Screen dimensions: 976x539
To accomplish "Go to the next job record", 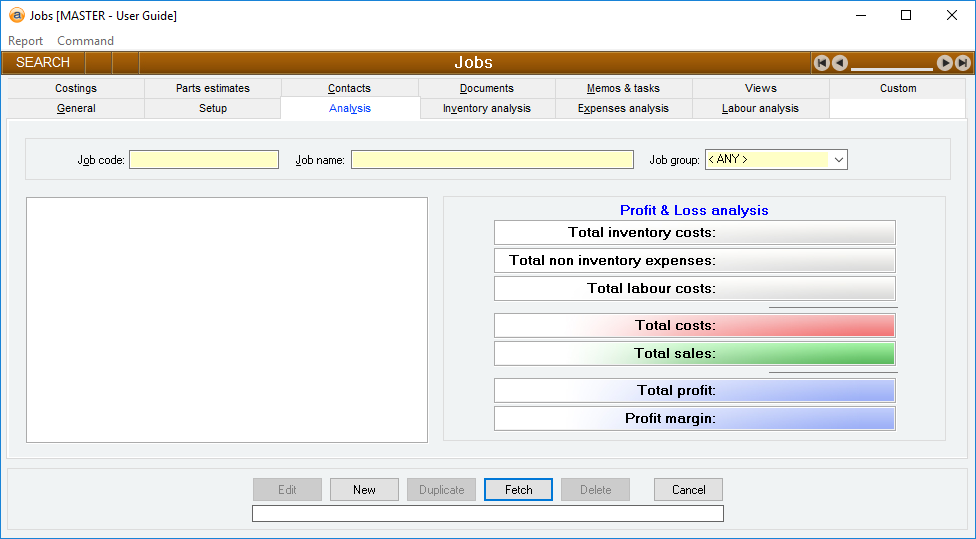I will click(x=944, y=63).
